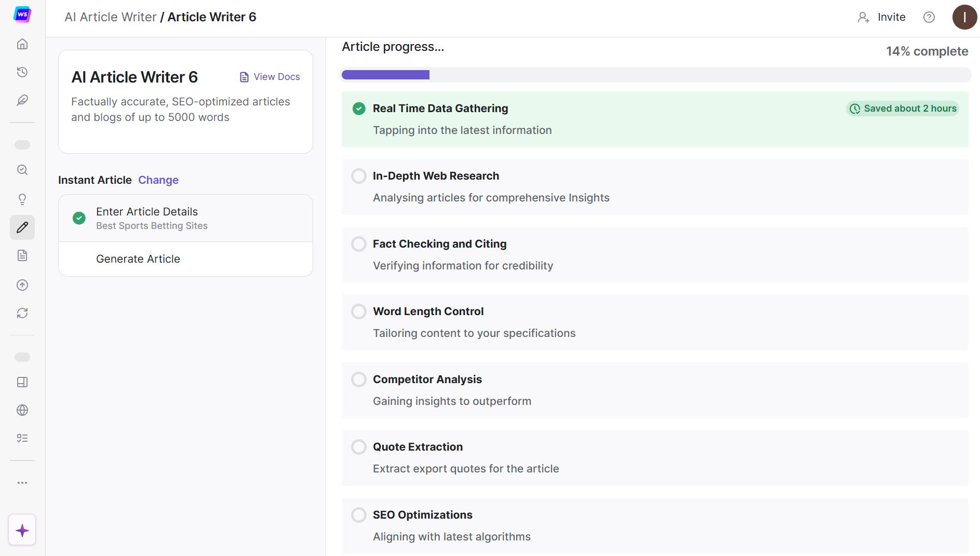Click the feather quill sidebar icon
The width and height of the screenshot is (980, 556).
pyautogui.click(x=22, y=100)
